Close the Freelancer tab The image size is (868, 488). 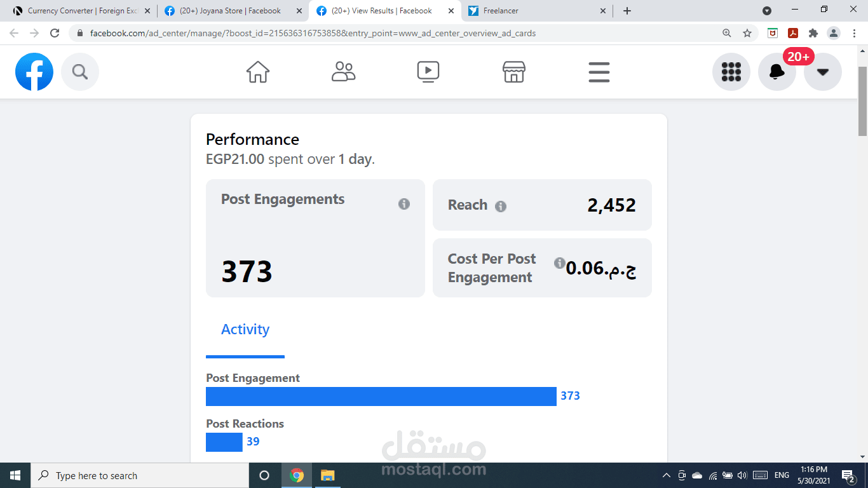(603, 11)
